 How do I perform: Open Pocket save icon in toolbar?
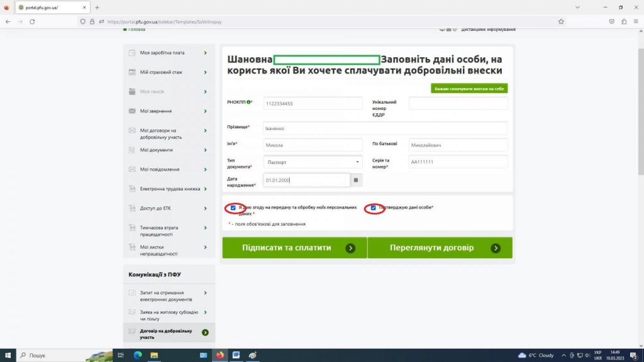click(x=611, y=22)
